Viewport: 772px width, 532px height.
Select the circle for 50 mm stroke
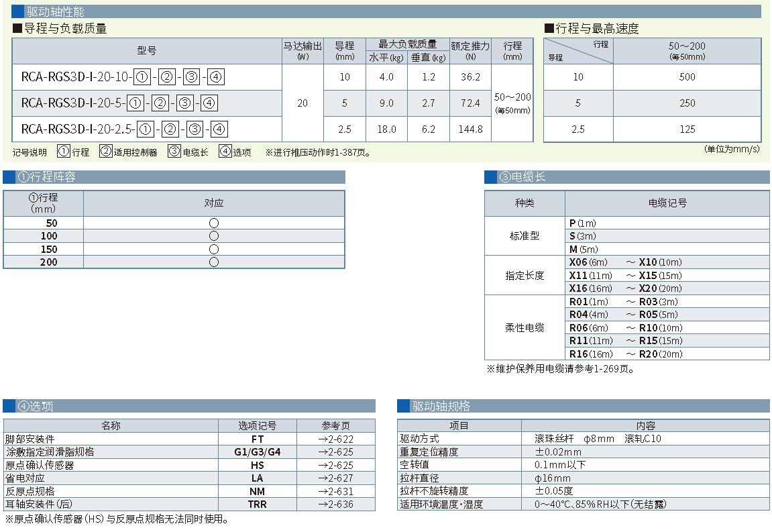[x=214, y=223]
